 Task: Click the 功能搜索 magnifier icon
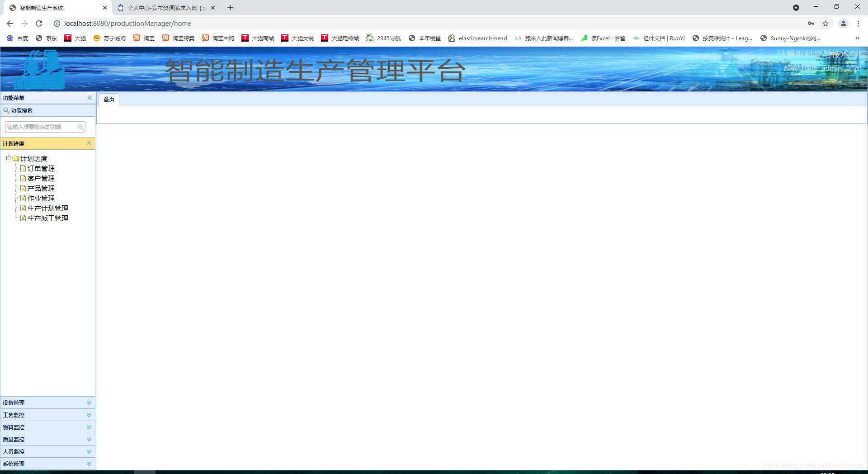pyautogui.click(x=6, y=110)
